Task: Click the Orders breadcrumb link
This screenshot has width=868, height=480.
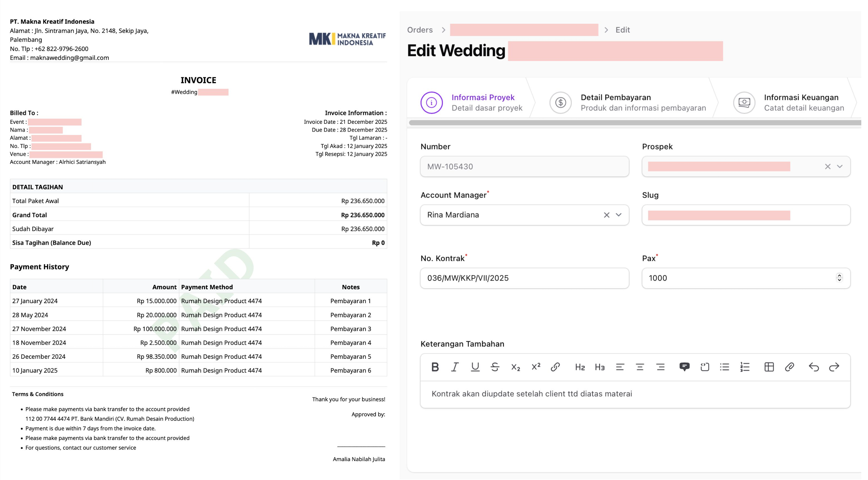Action: pos(420,30)
